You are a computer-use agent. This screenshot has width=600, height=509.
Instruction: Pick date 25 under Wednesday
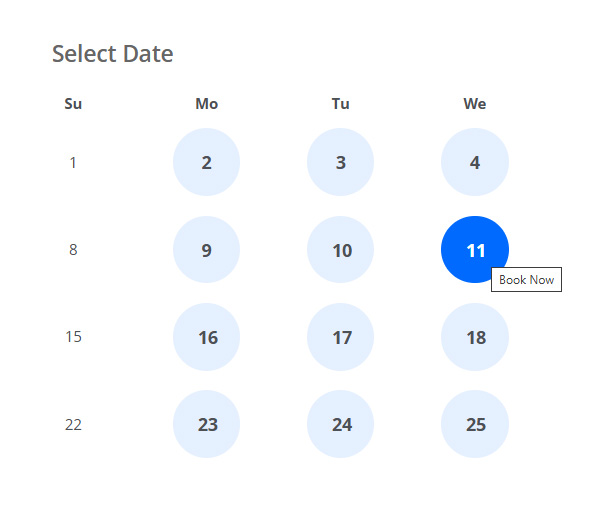475,424
